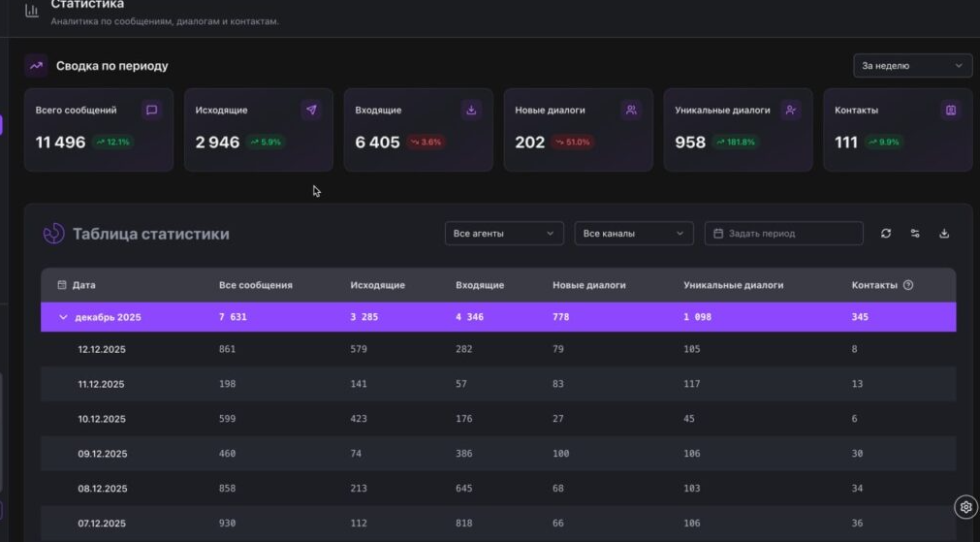Sort by the Дата column header
Screen dimensions: 980x542
pos(83,285)
